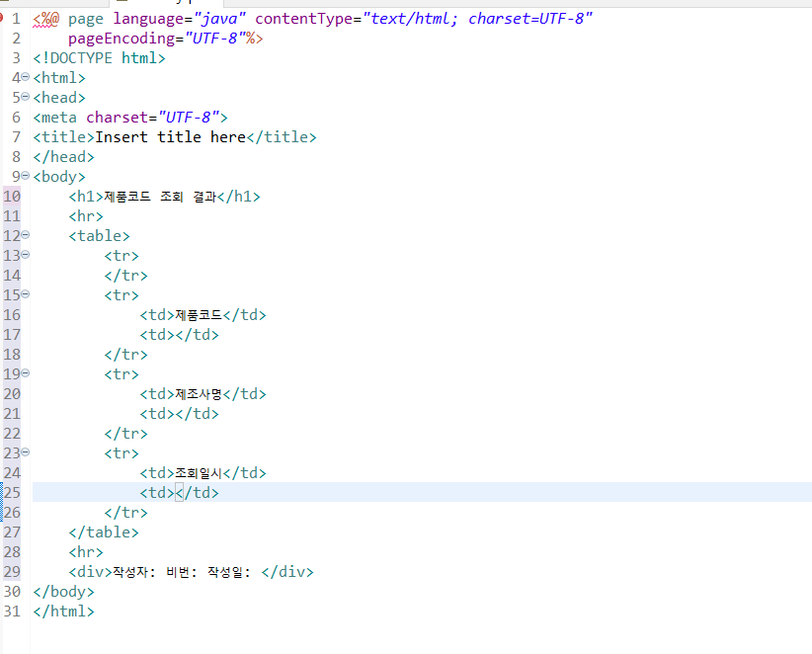
Task: Collapse the tr fold on line 23
Action: 25,452
